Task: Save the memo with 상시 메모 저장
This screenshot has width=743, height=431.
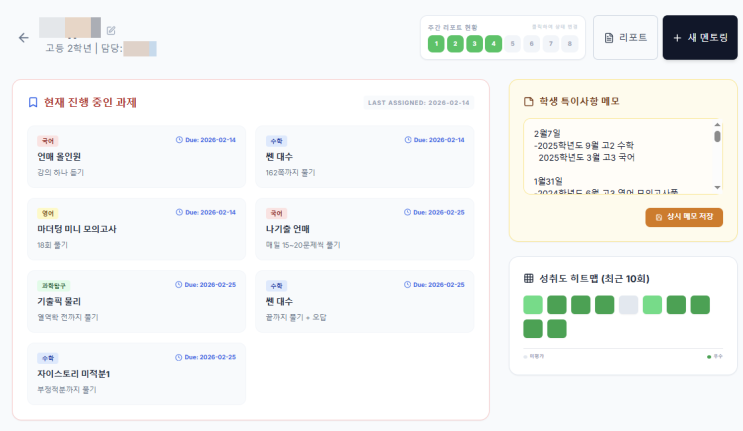Action: tap(684, 217)
